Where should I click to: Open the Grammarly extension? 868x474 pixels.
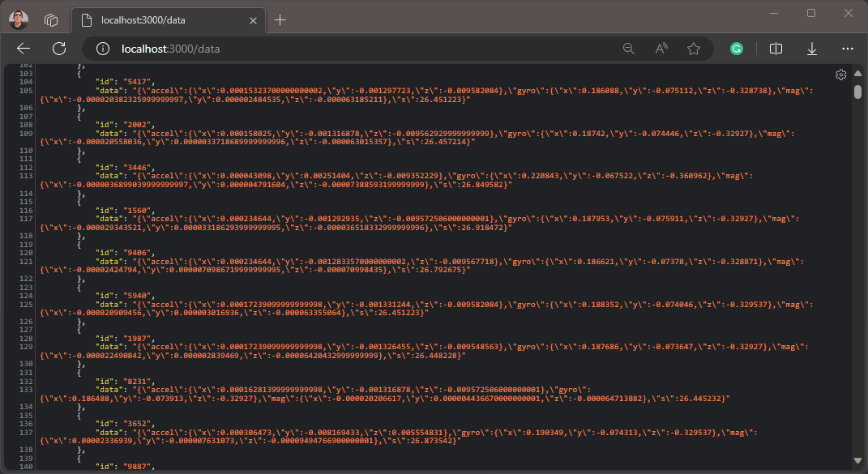pos(737,49)
